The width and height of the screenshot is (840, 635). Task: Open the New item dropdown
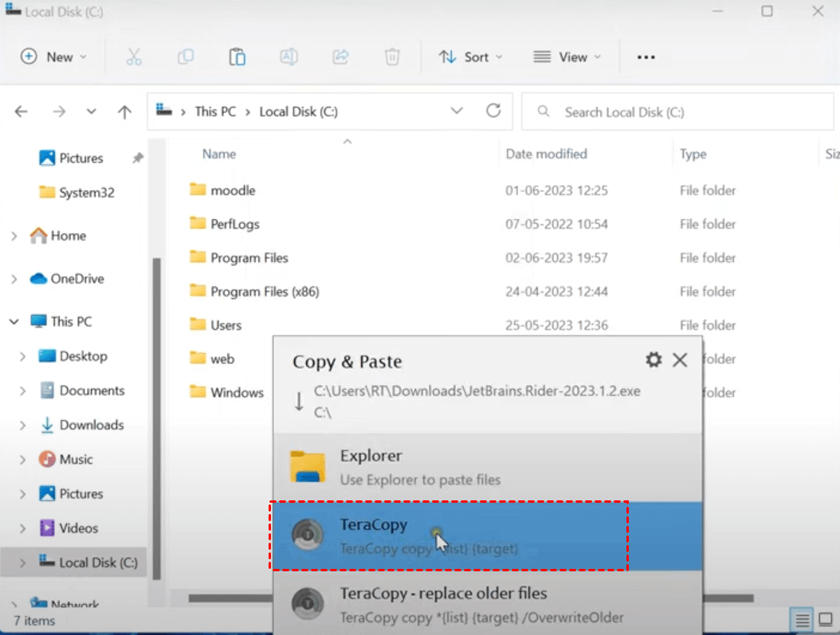53,57
